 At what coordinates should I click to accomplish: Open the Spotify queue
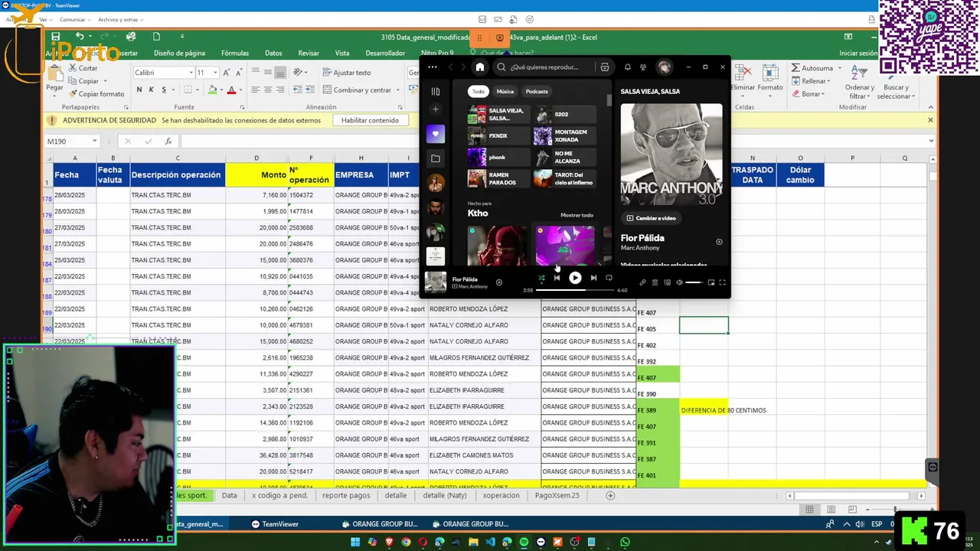click(655, 282)
